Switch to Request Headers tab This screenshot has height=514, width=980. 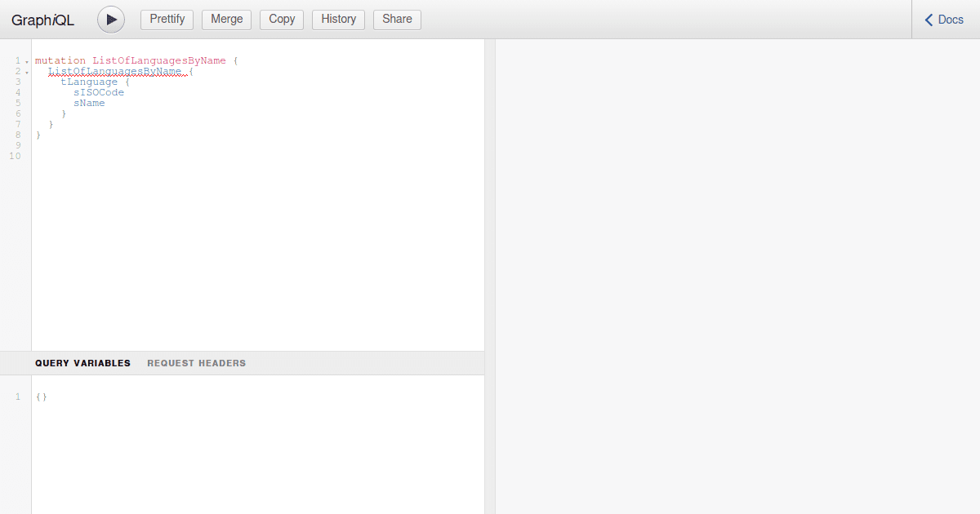click(196, 363)
